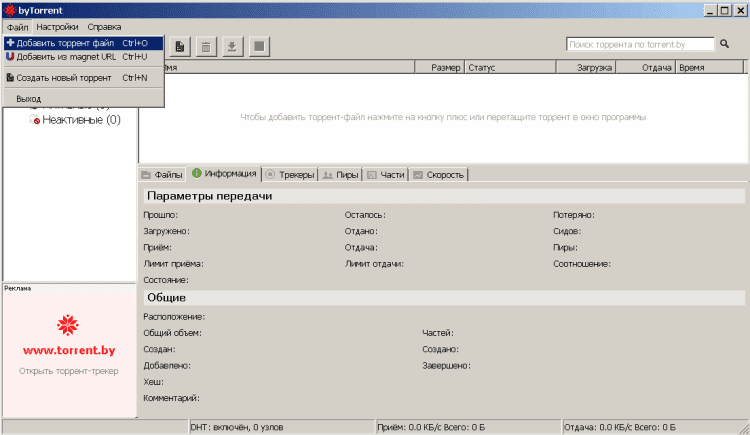Open the www.torrent.by tracker link
This screenshot has height=435, width=750.
[x=68, y=351]
